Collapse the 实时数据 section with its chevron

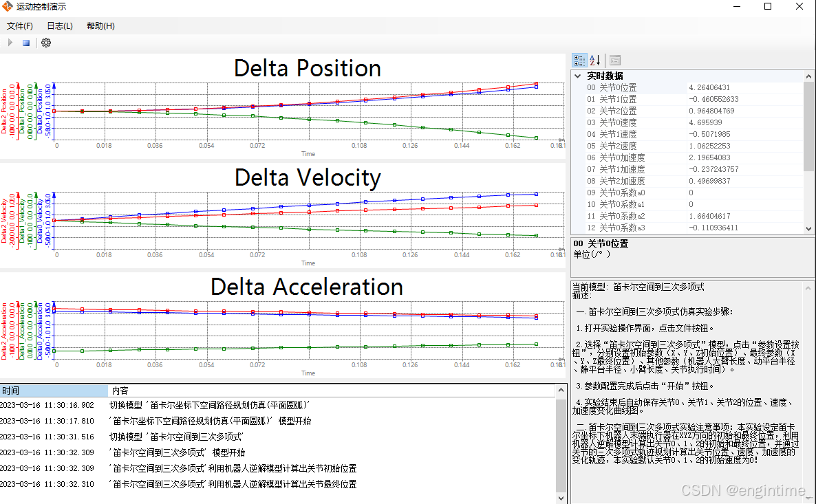click(577, 76)
